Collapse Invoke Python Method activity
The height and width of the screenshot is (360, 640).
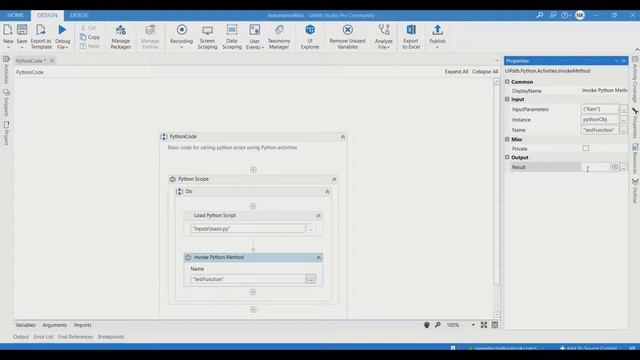tap(318, 258)
